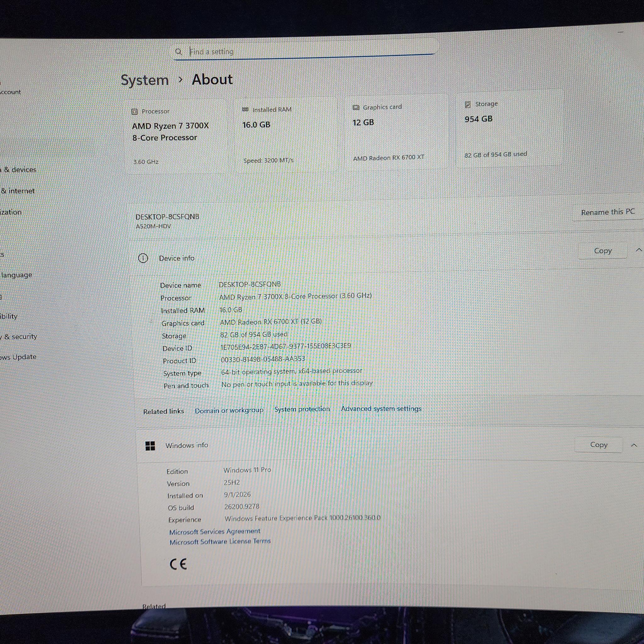The image size is (644, 644).
Task: Click the Windows info logo icon
Action: (x=150, y=446)
